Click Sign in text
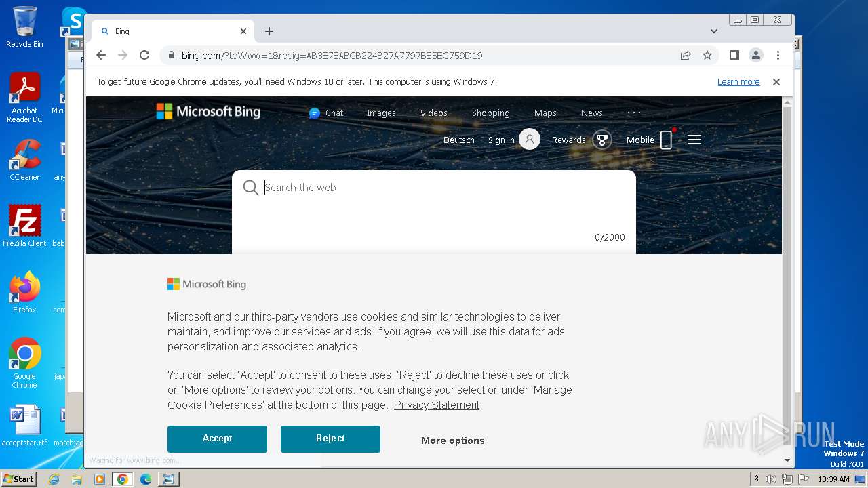The width and height of the screenshot is (868, 488). [501, 140]
